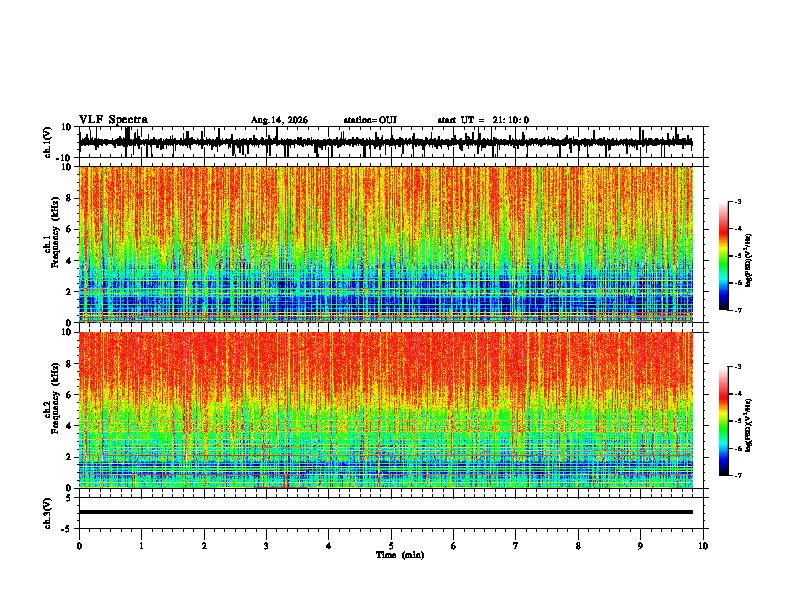Image resolution: width=792 pixels, height=612 pixels.
Task: Click time axis tick label "9"
Action: pyautogui.click(x=640, y=546)
